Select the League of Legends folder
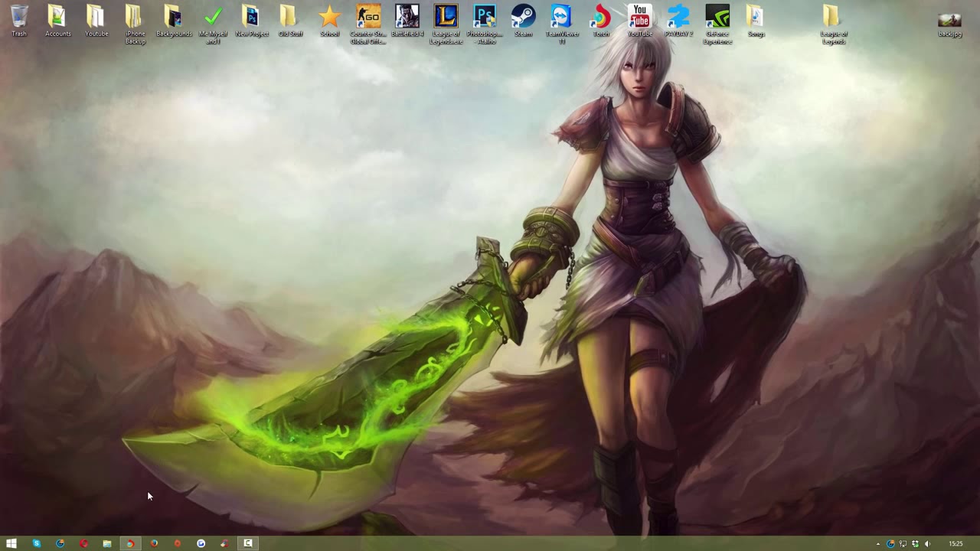This screenshot has width=980, height=551. pyautogui.click(x=833, y=24)
